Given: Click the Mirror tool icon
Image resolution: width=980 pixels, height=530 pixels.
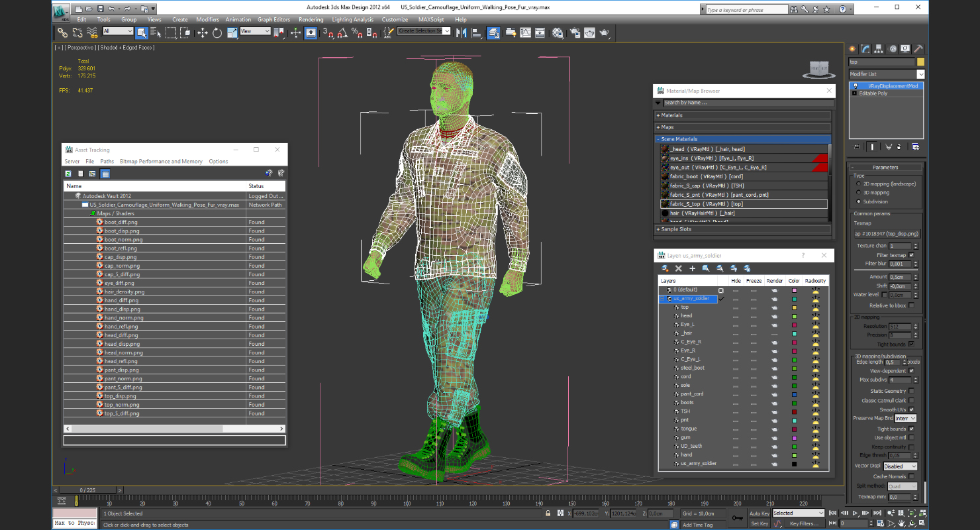Looking at the screenshot, I should pyautogui.click(x=462, y=32).
